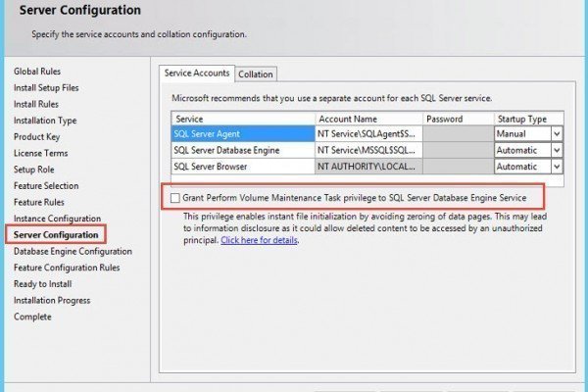
Task: Open the Product Key step
Action: [x=37, y=137]
